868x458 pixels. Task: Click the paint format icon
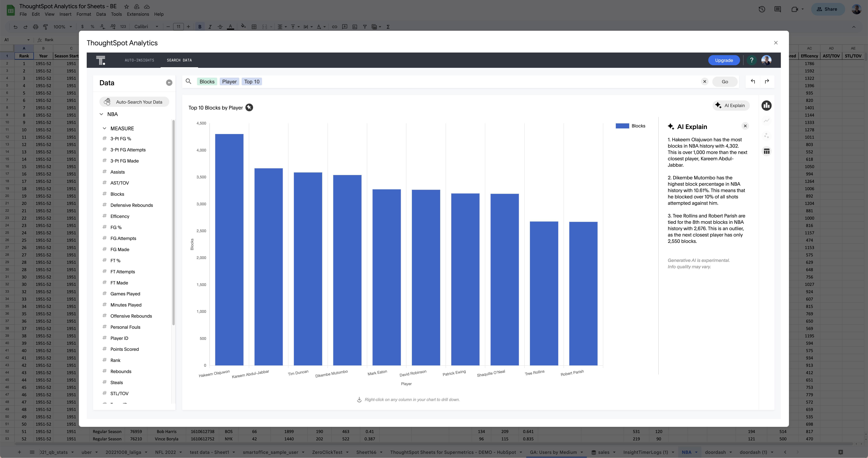45,27
